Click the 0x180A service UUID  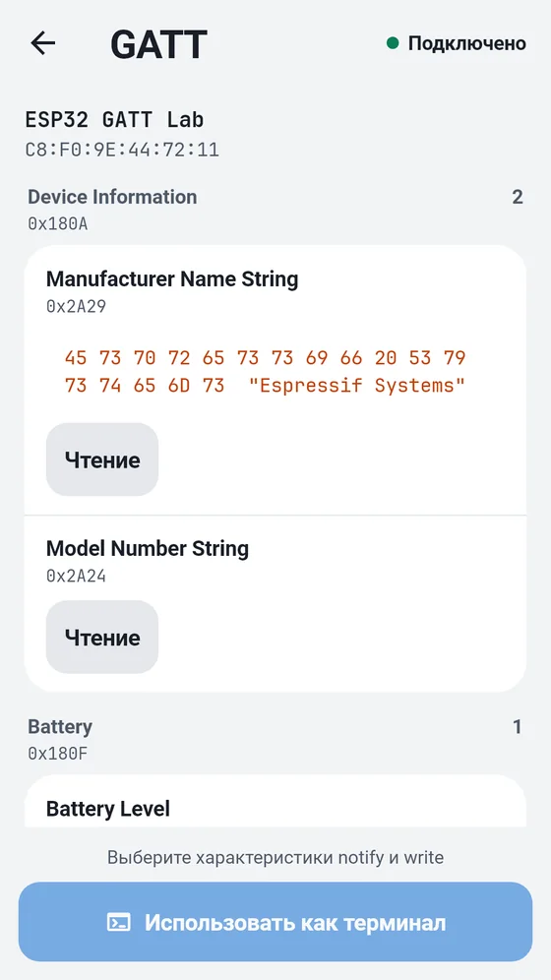click(57, 223)
